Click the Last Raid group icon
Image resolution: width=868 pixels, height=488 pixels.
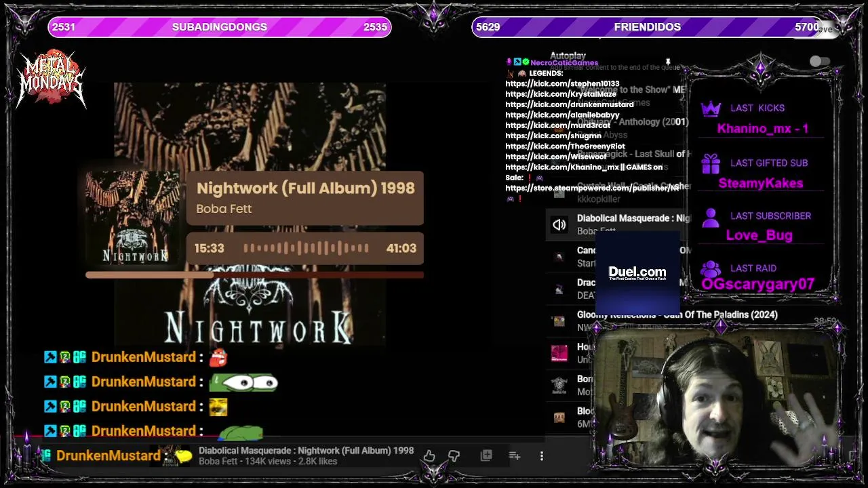coord(711,268)
